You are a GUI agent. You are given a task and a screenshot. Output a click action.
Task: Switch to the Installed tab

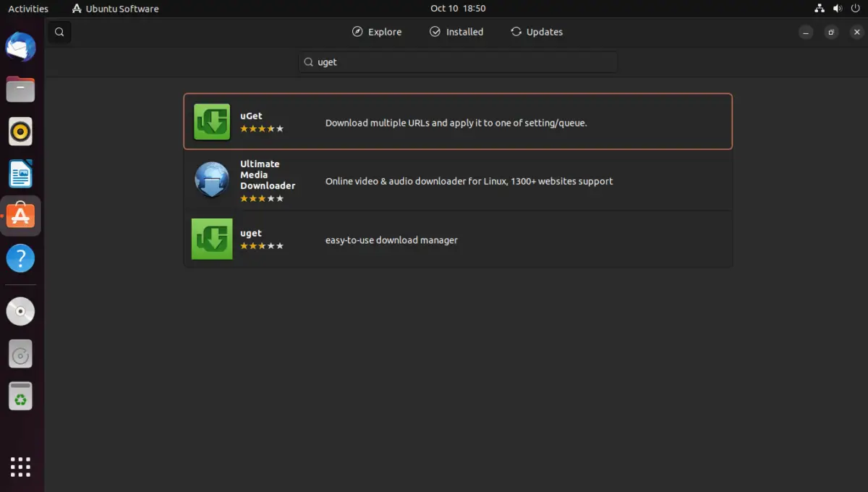point(456,32)
